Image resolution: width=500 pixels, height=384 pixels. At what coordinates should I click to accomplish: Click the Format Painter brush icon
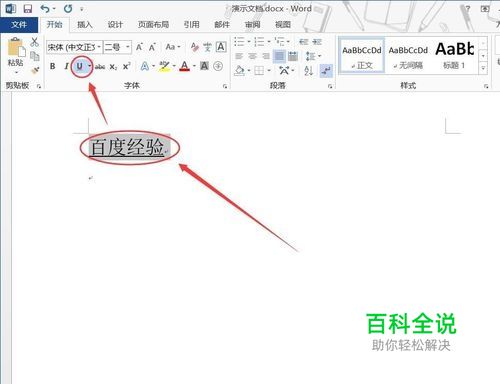click(35, 70)
